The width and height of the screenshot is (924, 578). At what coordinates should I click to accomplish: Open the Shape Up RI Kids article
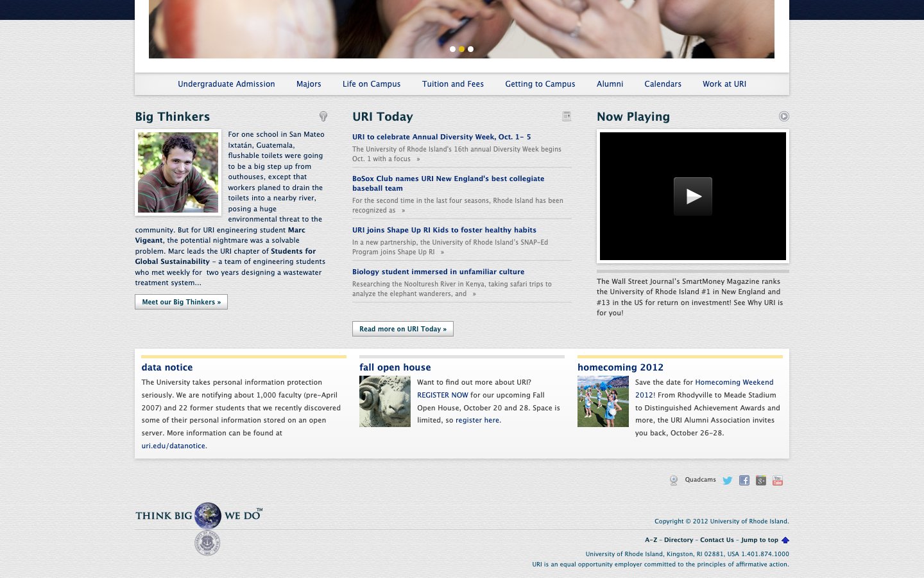point(444,230)
